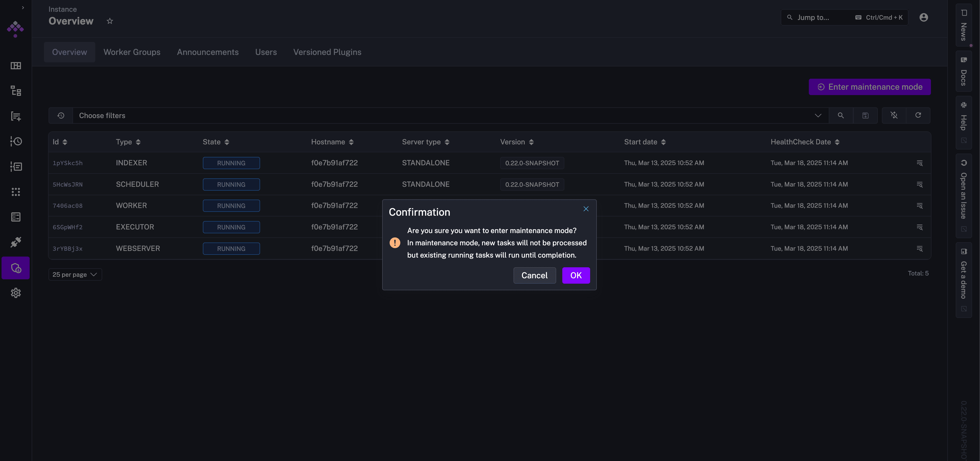Click the refresh icon in the filter bar
The height and width of the screenshot is (461, 980).
click(918, 115)
